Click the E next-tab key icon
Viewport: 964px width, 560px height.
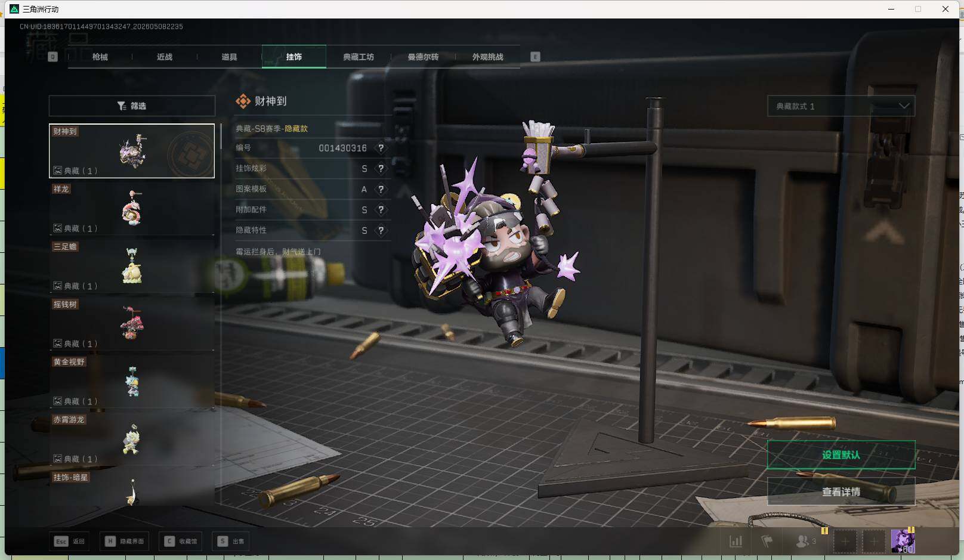[x=535, y=57]
